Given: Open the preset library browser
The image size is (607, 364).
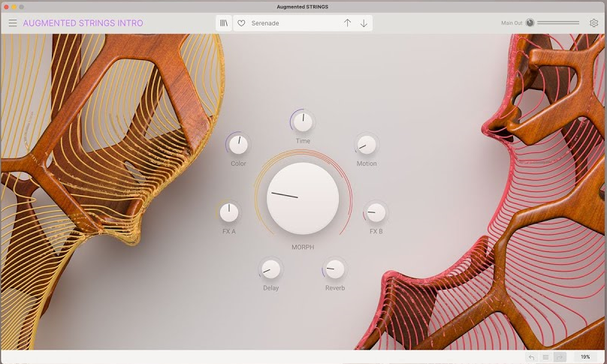Looking at the screenshot, I should [224, 23].
